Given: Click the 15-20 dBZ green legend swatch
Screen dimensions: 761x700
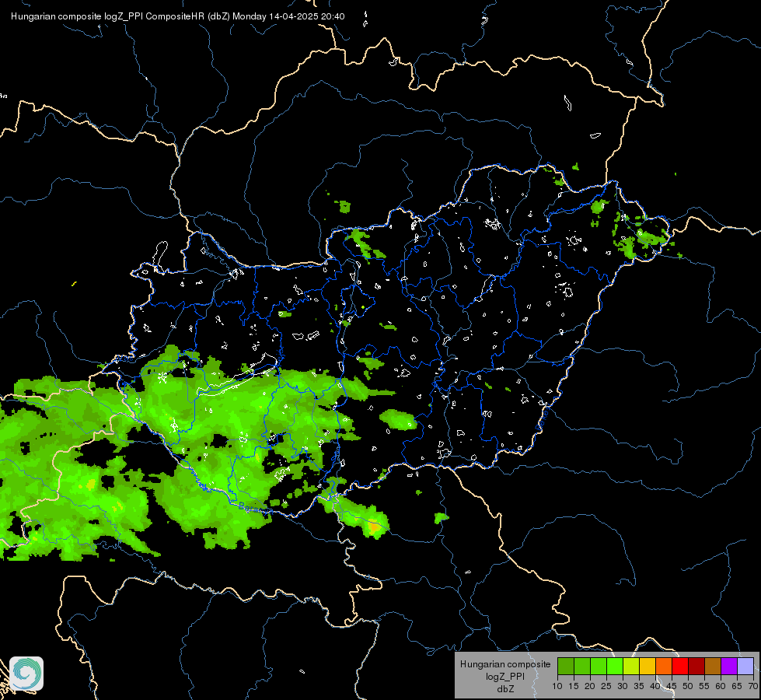Looking at the screenshot, I should [x=582, y=666].
